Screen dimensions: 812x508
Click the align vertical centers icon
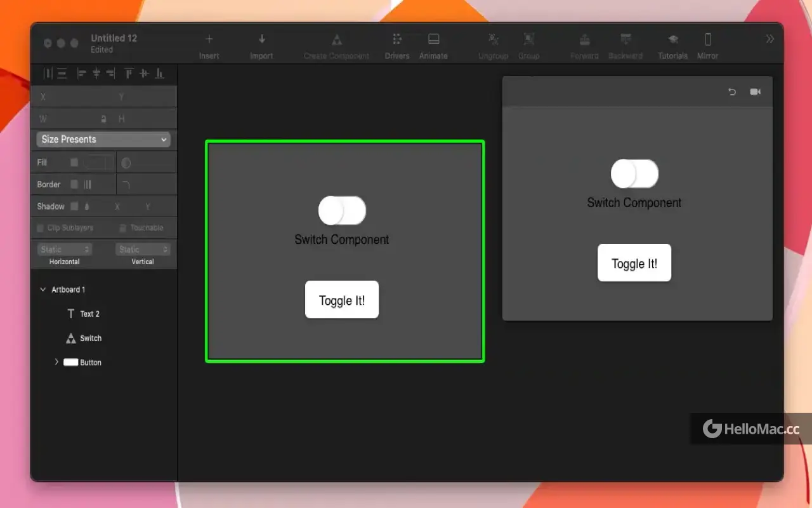point(144,74)
